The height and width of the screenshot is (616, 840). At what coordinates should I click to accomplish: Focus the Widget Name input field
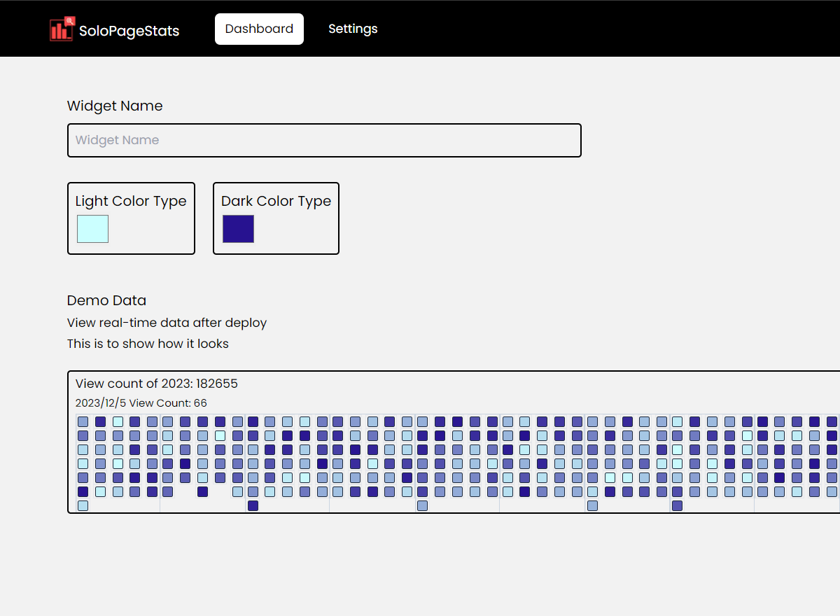(x=324, y=140)
